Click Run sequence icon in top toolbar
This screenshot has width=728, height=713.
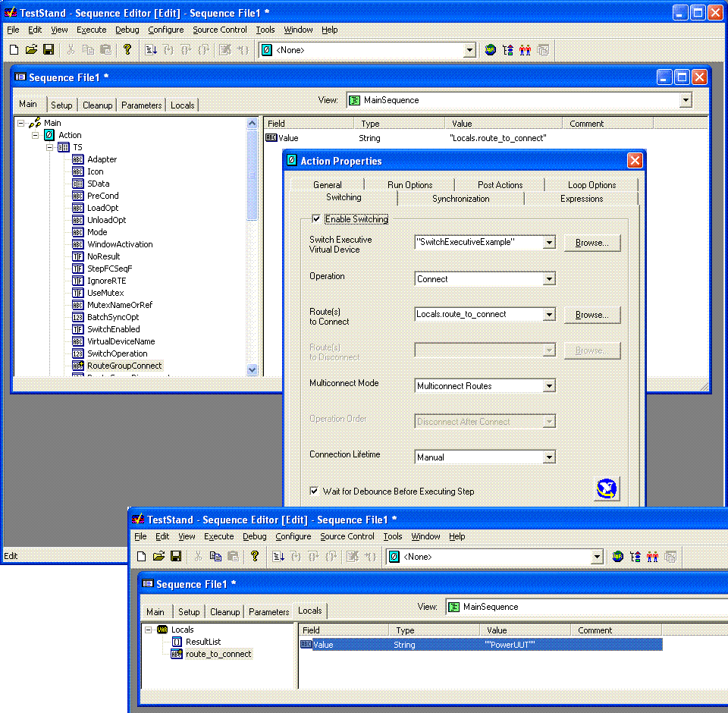coord(151,50)
